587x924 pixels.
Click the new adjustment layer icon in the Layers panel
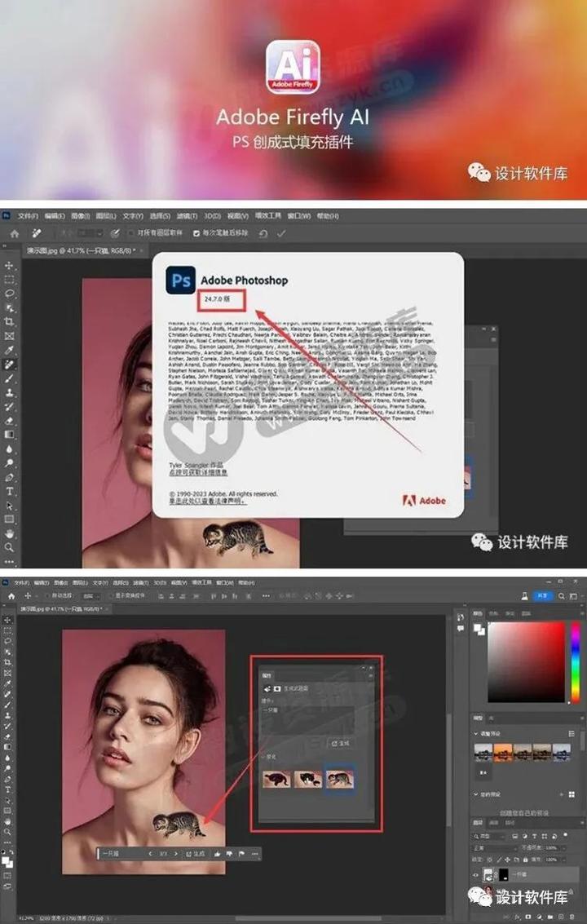pyautogui.click(x=539, y=917)
